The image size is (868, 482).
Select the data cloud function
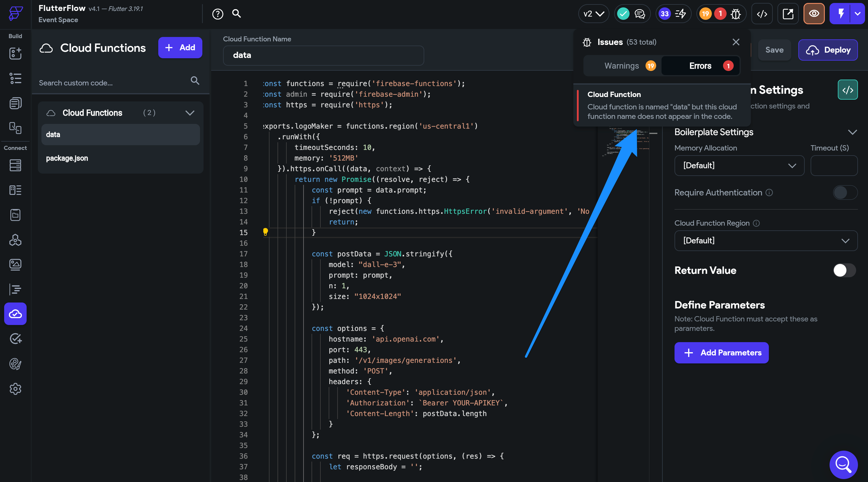pos(120,134)
